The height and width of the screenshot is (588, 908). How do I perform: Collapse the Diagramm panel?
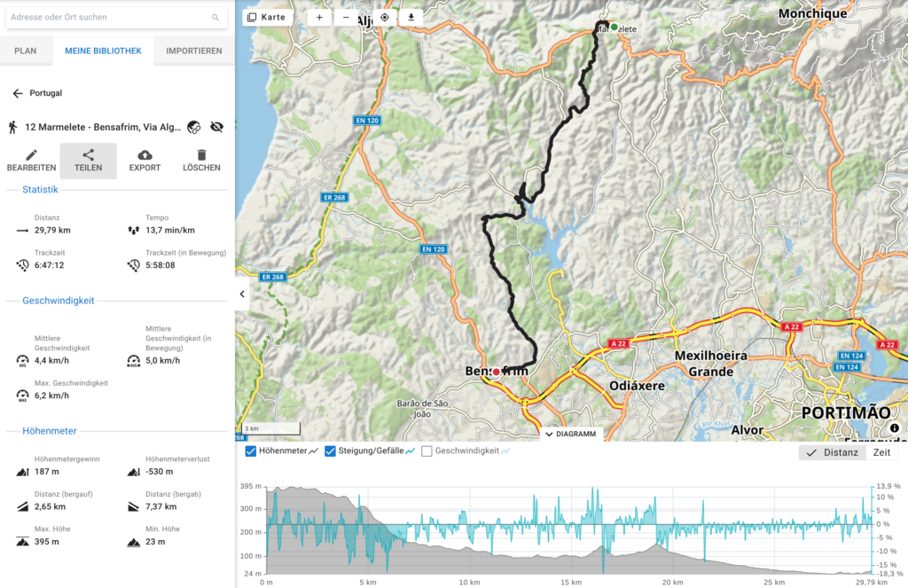pyautogui.click(x=571, y=435)
